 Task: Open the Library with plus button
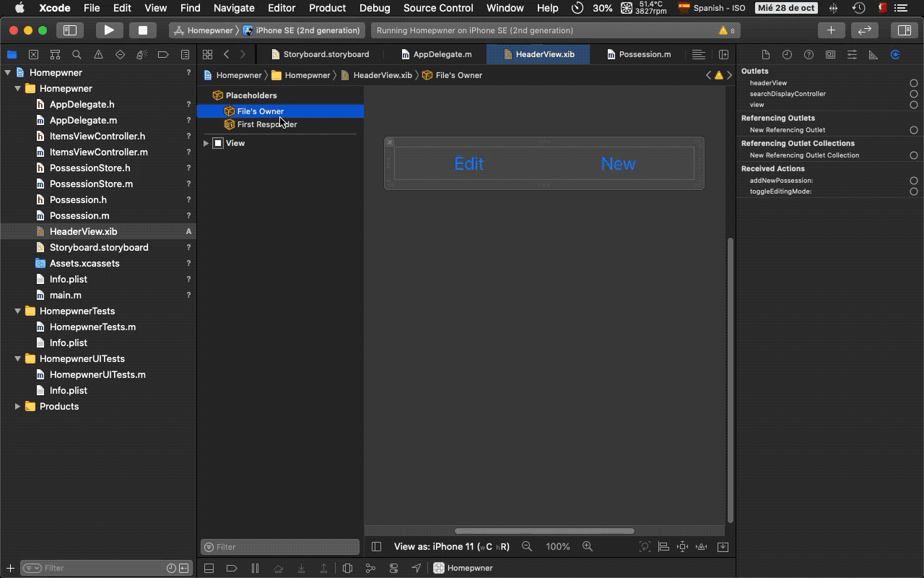[831, 30]
